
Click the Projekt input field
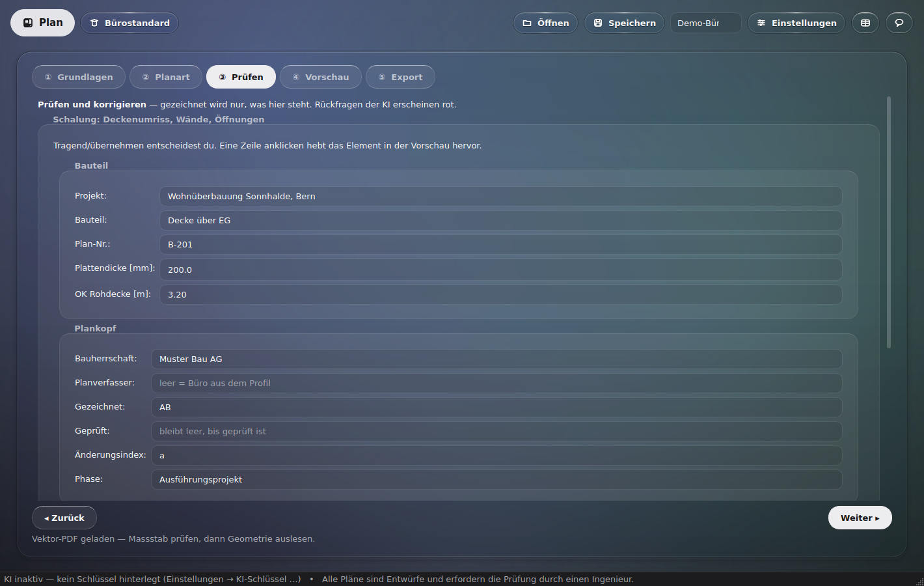(x=501, y=196)
